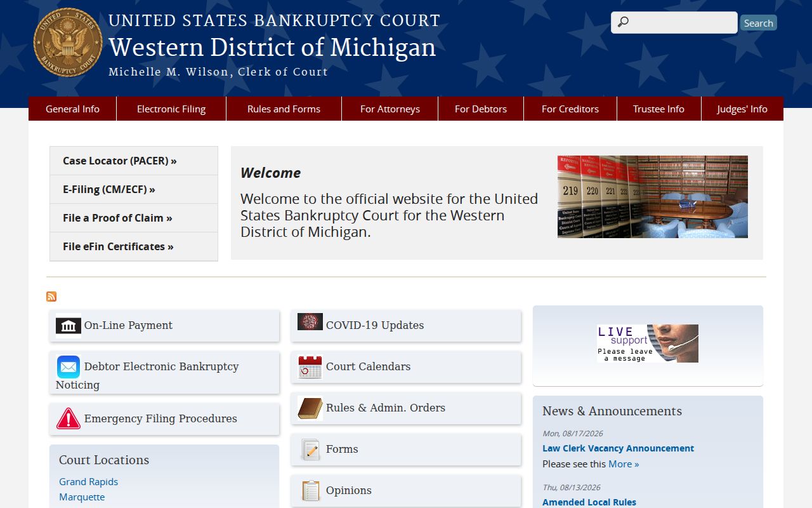The width and height of the screenshot is (812, 508).
Task: Open the General Info menu
Action: (72, 109)
